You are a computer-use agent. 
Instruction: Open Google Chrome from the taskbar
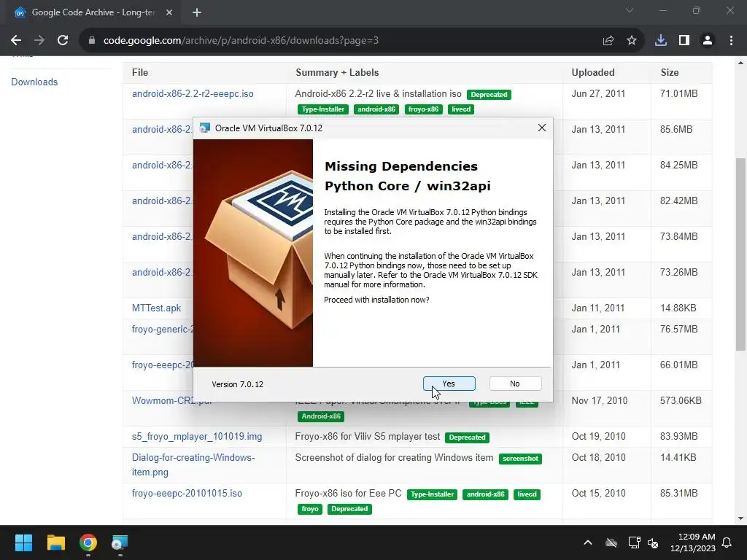[x=88, y=542]
